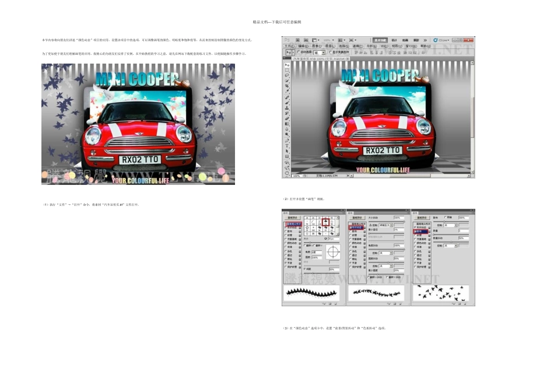Open the 帮助 menu

coord(426,46)
